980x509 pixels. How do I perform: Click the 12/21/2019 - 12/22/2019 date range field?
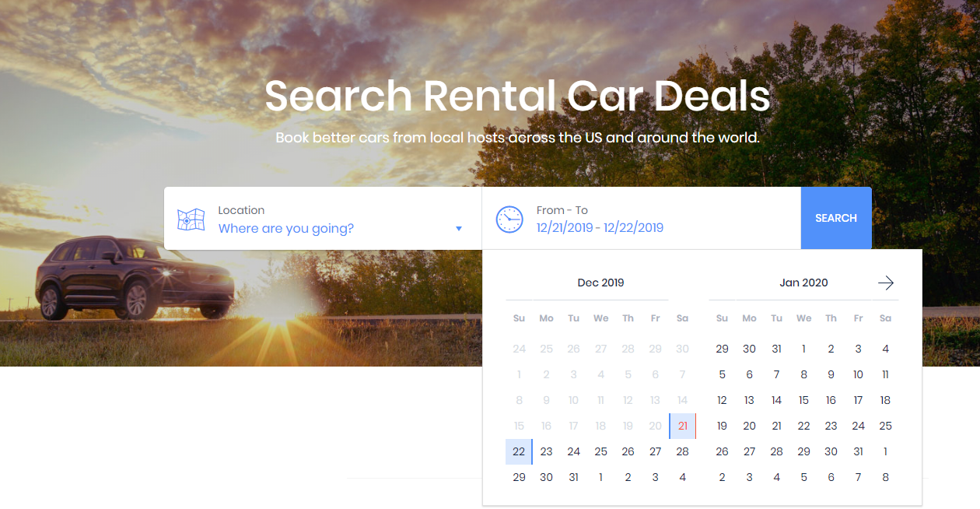[x=600, y=227]
